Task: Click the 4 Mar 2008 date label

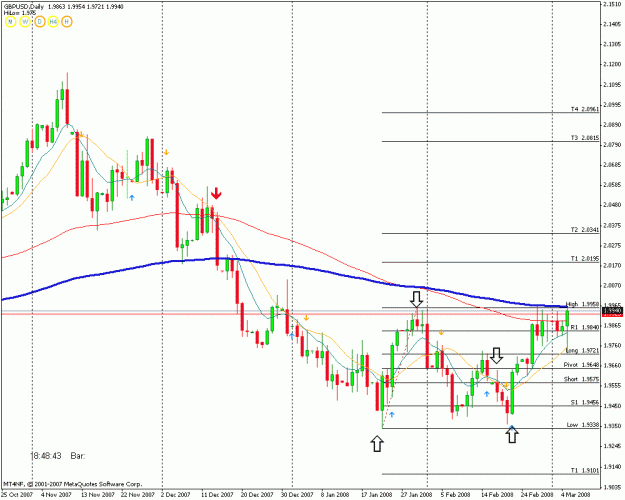Action: coord(576,494)
